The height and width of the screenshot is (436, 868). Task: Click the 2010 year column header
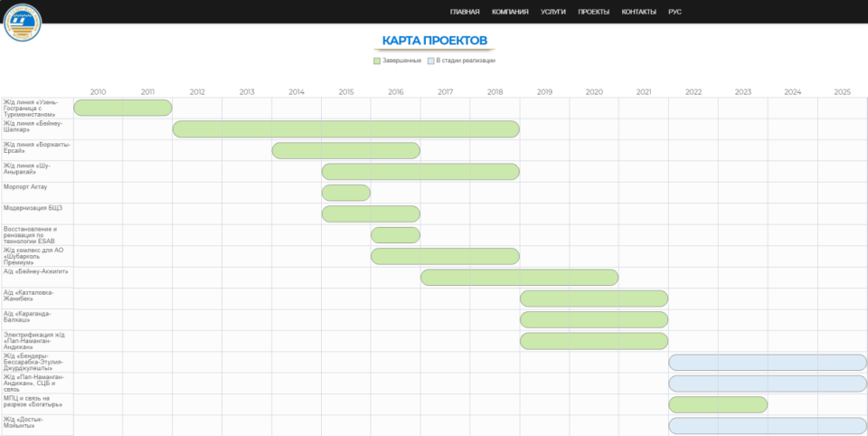(x=98, y=92)
